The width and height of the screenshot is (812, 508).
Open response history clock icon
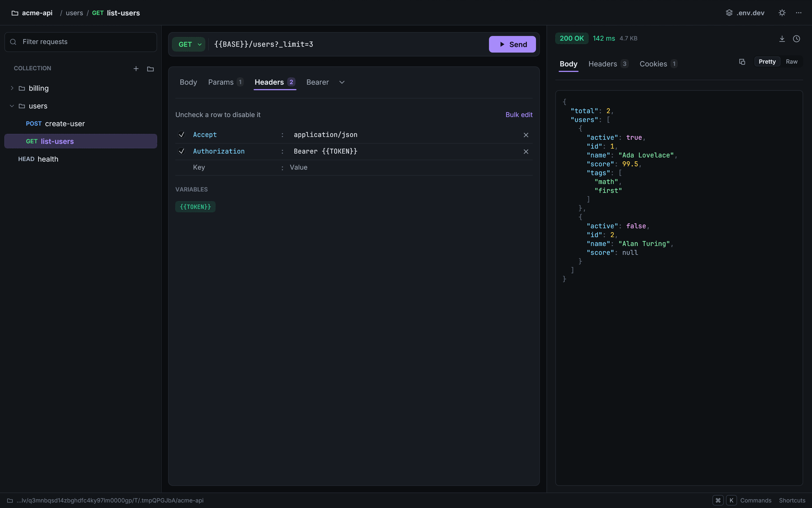797,39
